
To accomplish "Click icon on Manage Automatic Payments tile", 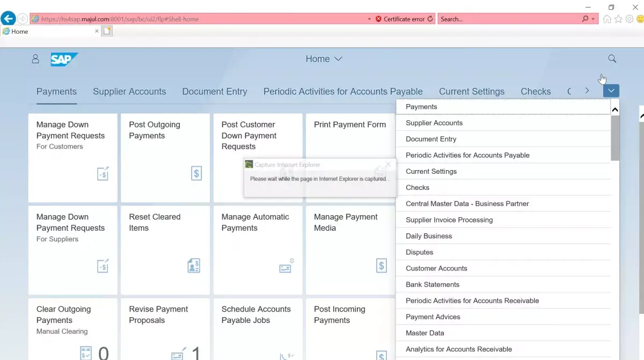I will (x=286, y=266).
